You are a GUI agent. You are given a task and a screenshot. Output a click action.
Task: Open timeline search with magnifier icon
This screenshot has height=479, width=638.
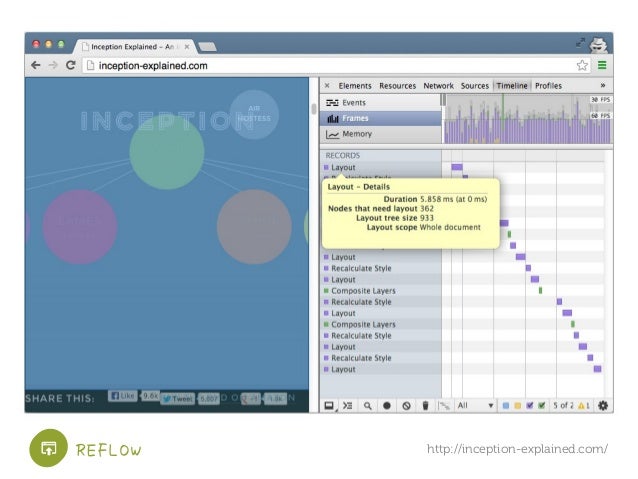click(x=367, y=406)
